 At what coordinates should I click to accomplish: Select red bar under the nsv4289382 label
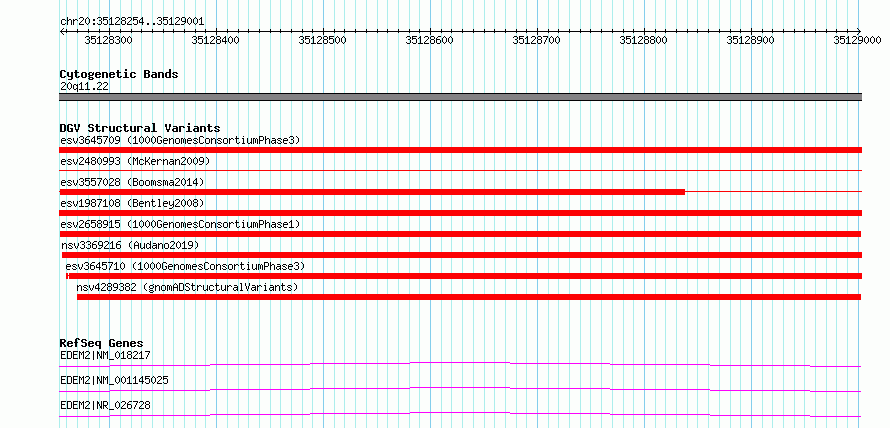pyautogui.click(x=469, y=297)
